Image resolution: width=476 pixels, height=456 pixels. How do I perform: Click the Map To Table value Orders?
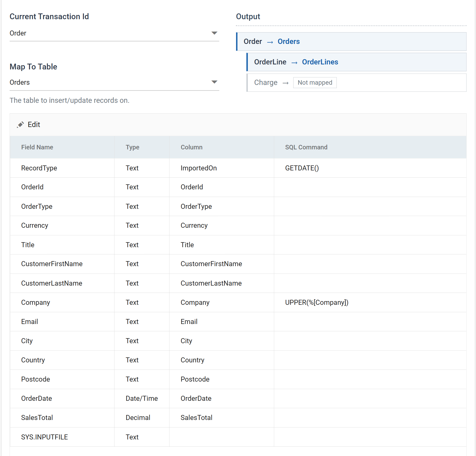pos(20,82)
